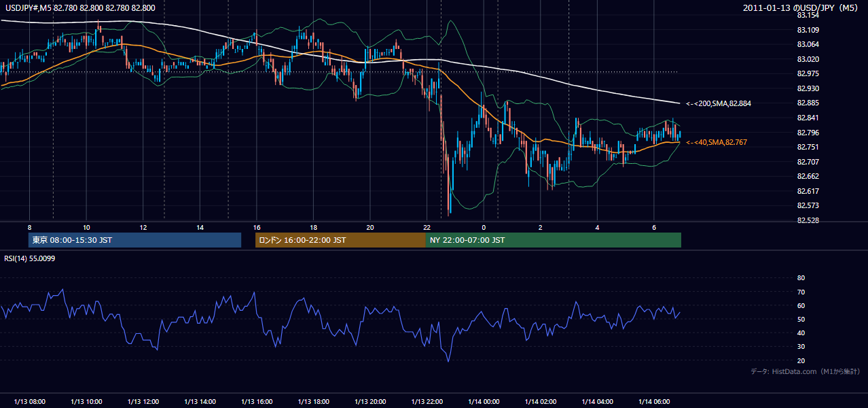The height and width of the screenshot is (408, 868).
Task: Click the 4 on the hour axis
Action: 597,227
